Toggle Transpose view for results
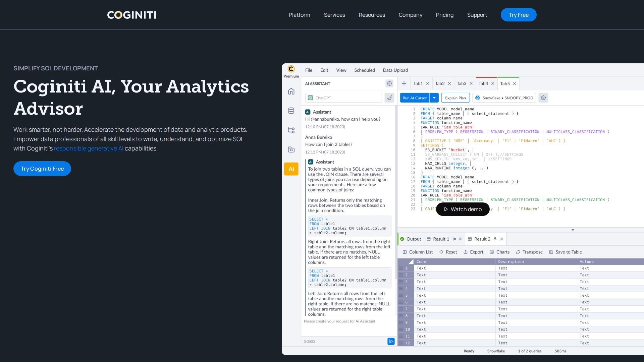 click(x=529, y=252)
